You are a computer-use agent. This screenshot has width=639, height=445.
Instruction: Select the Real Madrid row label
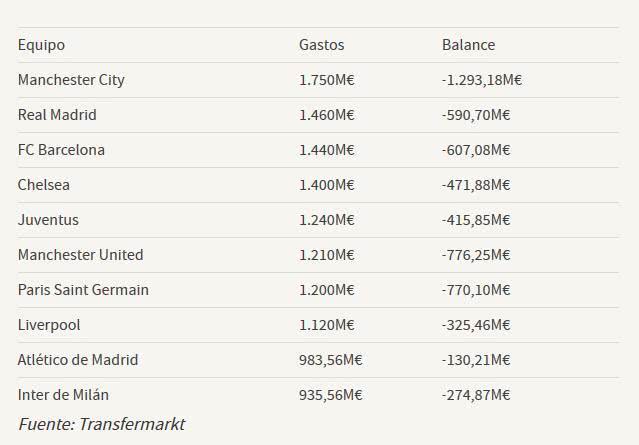(57, 115)
